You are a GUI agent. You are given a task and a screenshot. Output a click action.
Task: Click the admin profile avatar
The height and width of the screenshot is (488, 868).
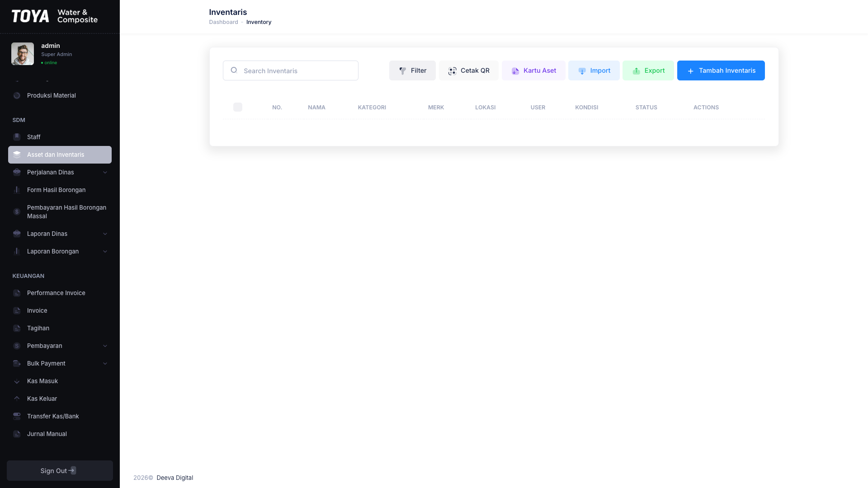(x=23, y=54)
